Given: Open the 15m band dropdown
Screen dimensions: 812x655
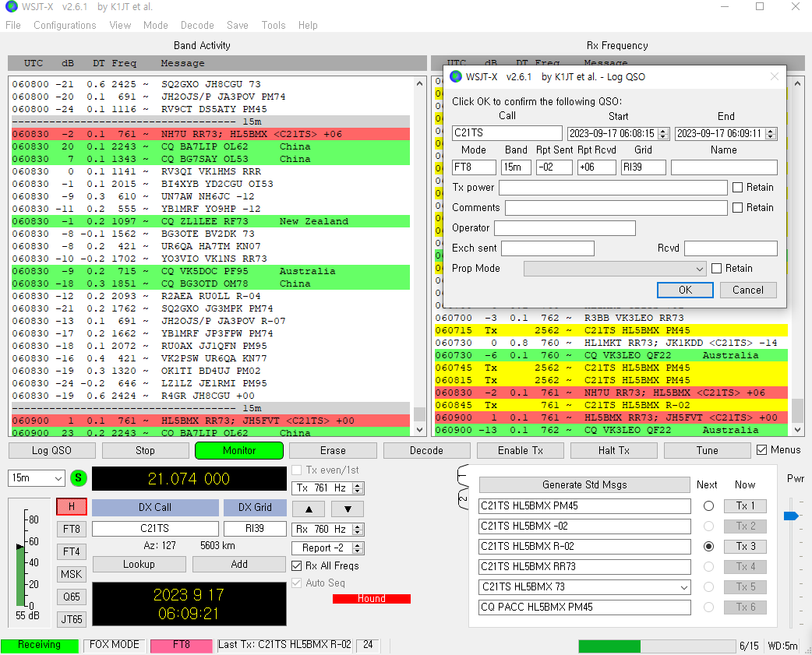Looking at the screenshot, I should point(37,478).
